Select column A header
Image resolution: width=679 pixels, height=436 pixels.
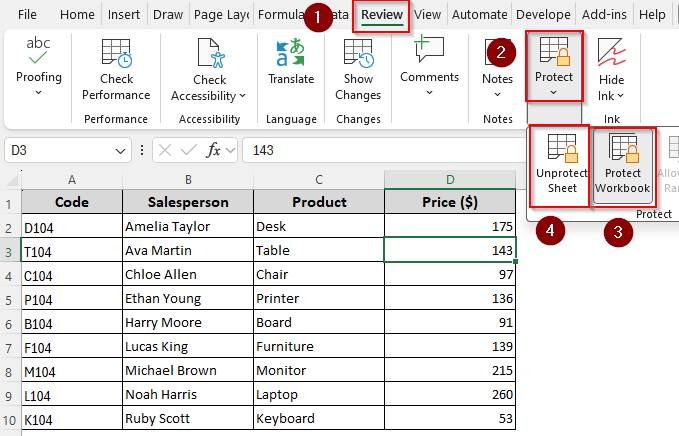coord(72,180)
